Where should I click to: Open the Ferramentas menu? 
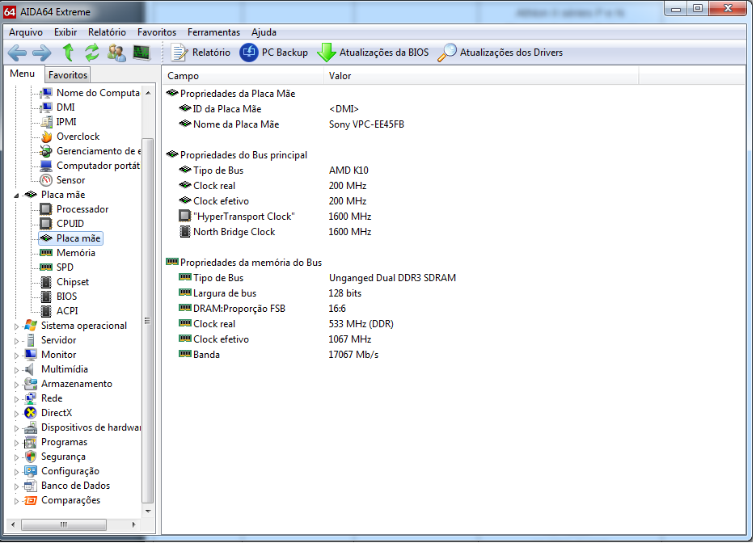click(x=213, y=32)
